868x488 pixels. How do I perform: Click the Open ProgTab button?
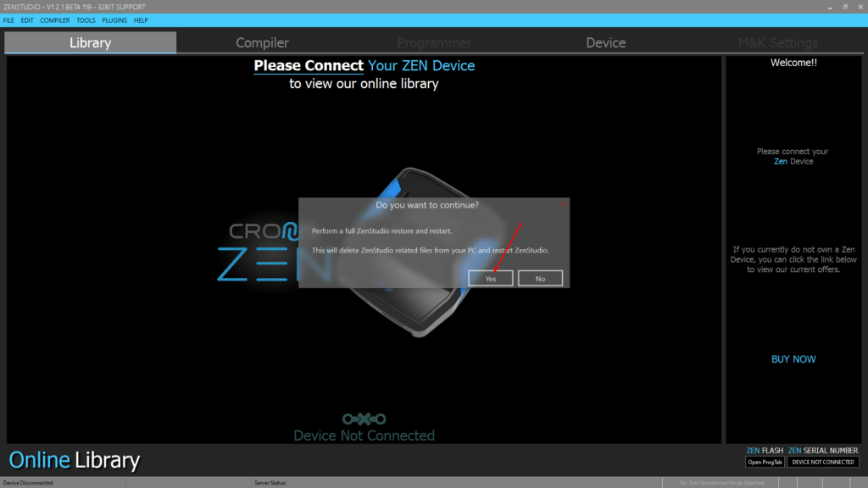(765, 462)
